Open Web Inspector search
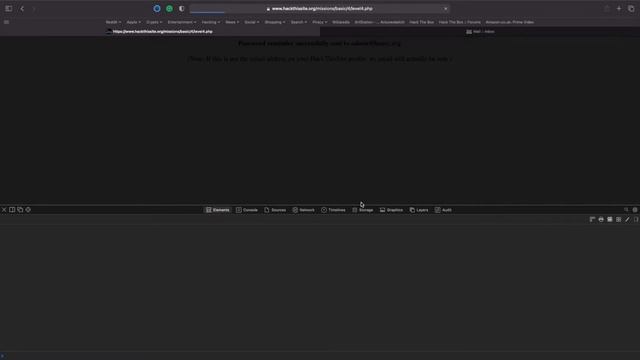Viewport: 640px width, 360px height. (x=626, y=210)
